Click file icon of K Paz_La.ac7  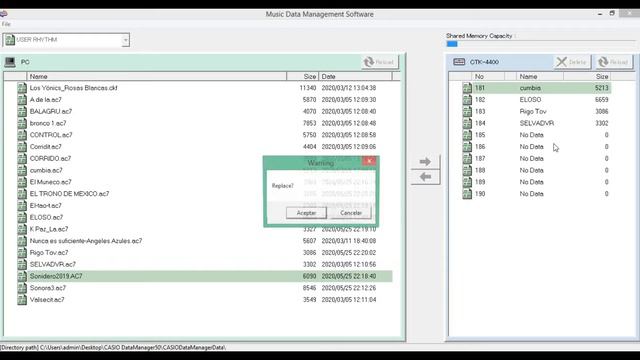point(22,229)
